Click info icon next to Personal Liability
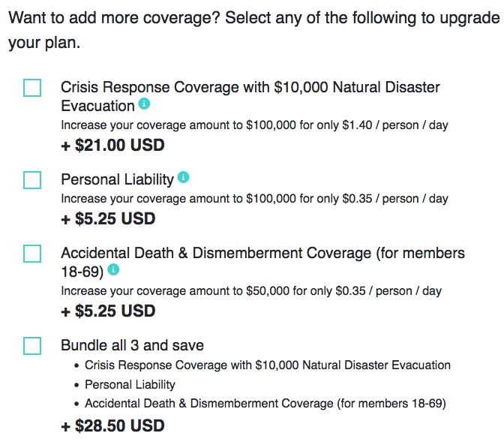Screen dimensions: 504x442 tap(183, 177)
